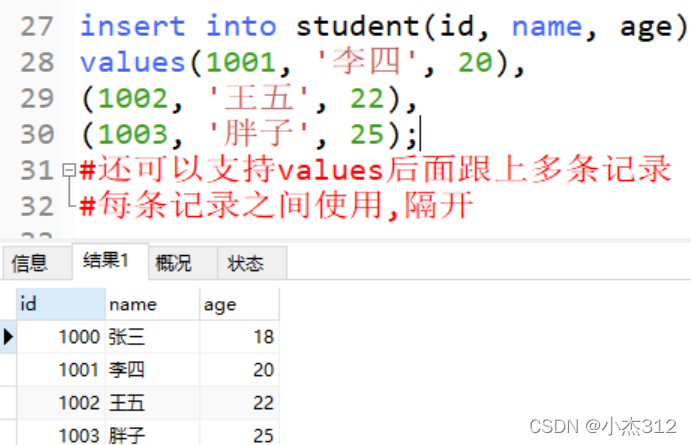Screen dimensions: 691x445
Task: Click the id column header
Action: [x=61, y=304]
